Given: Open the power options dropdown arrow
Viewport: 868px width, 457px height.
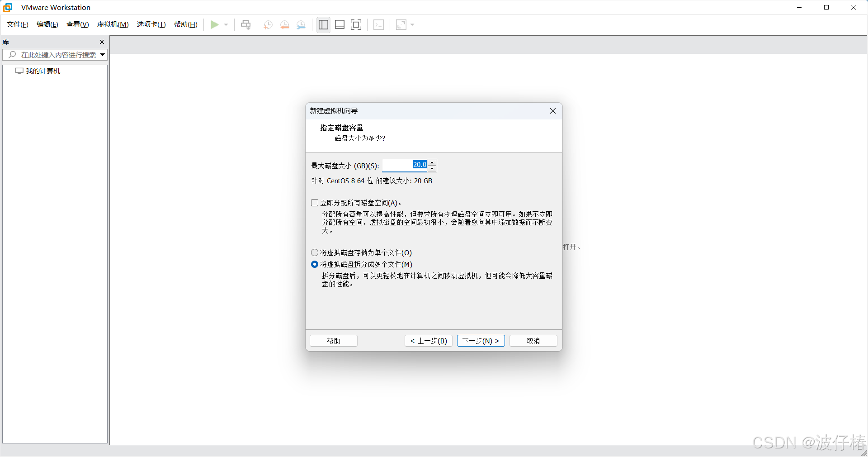Looking at the screenshot, I should click(226, 25).
